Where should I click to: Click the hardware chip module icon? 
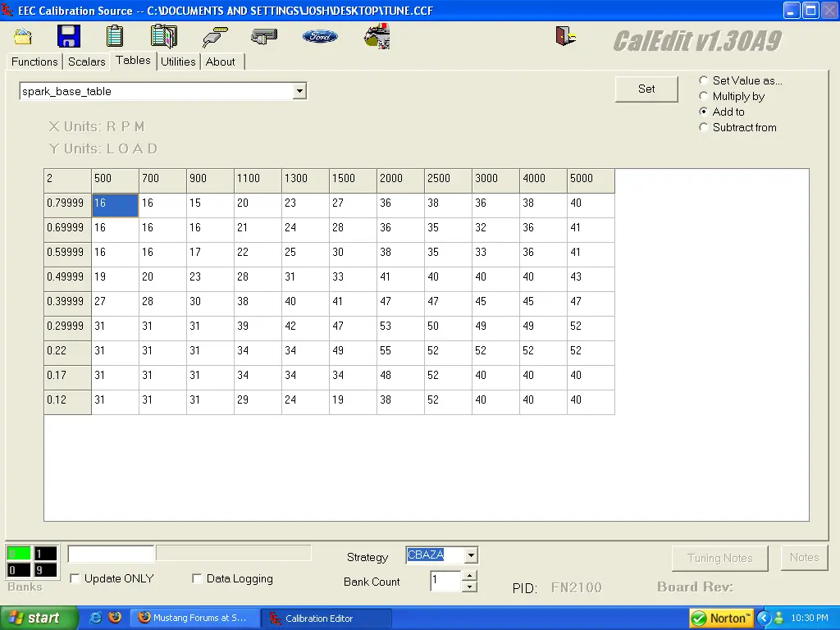264,36
